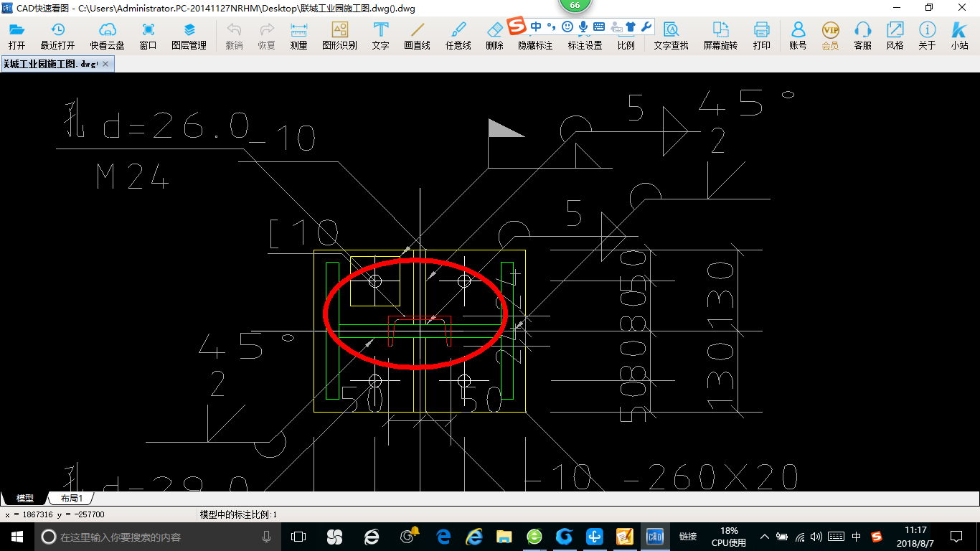The image size is (980, 551).
Task: Activate 图形识别 shape recognition
Action: click(x=339, y=35)
